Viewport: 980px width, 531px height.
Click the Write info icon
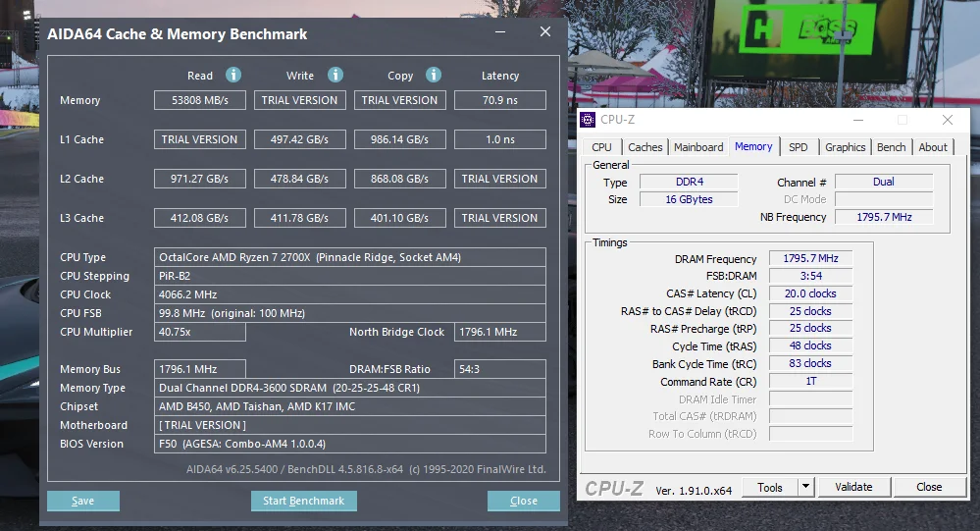click(x=335, y=75)
